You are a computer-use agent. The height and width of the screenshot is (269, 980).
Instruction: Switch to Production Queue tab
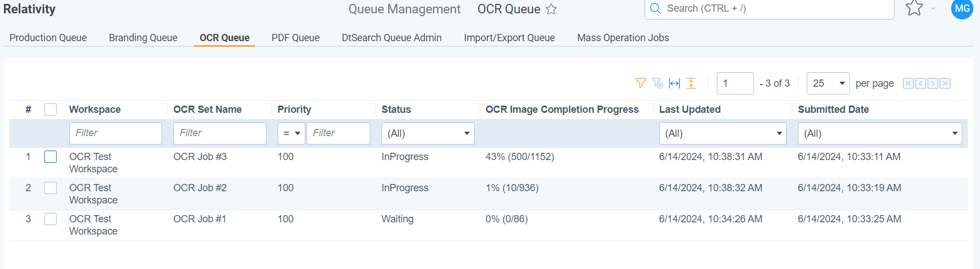coord(48,38)
